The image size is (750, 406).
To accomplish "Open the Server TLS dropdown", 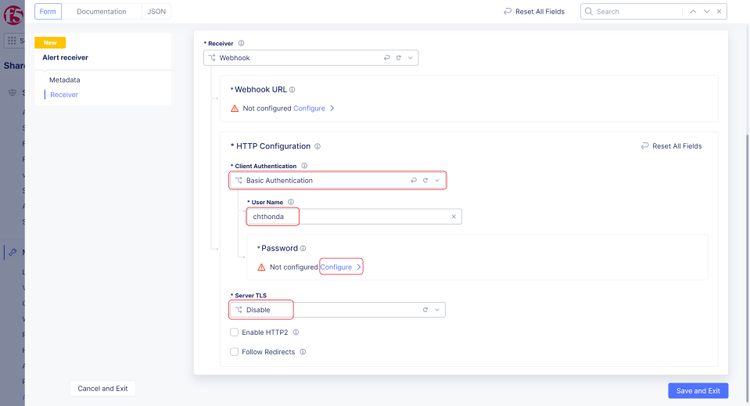I will pyautogui.click(x=437, y=310).
